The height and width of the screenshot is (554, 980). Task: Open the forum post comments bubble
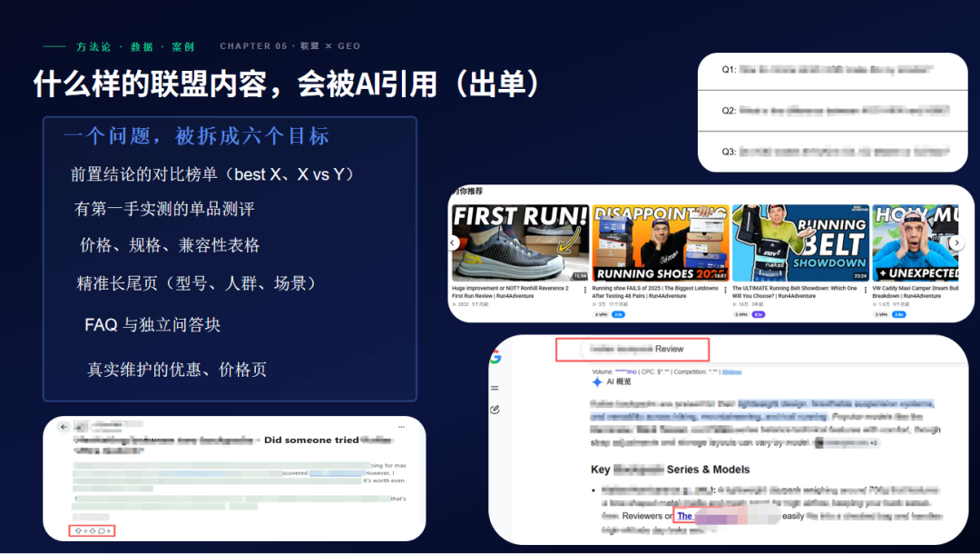point(102,531)
